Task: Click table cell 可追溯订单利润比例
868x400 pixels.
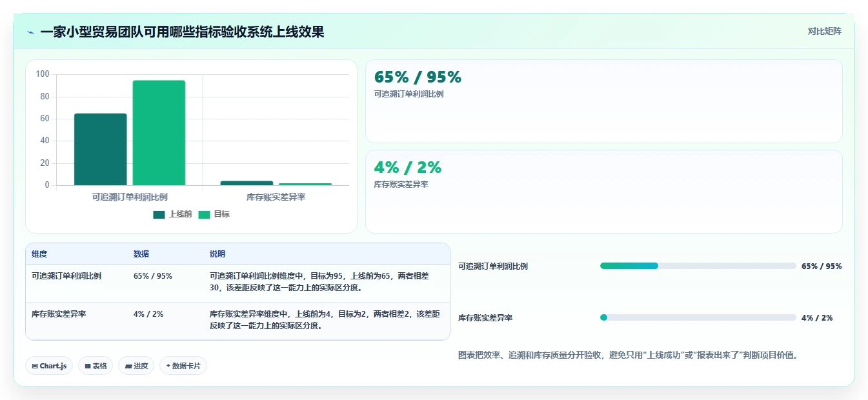Action: (x=66, y=275)
